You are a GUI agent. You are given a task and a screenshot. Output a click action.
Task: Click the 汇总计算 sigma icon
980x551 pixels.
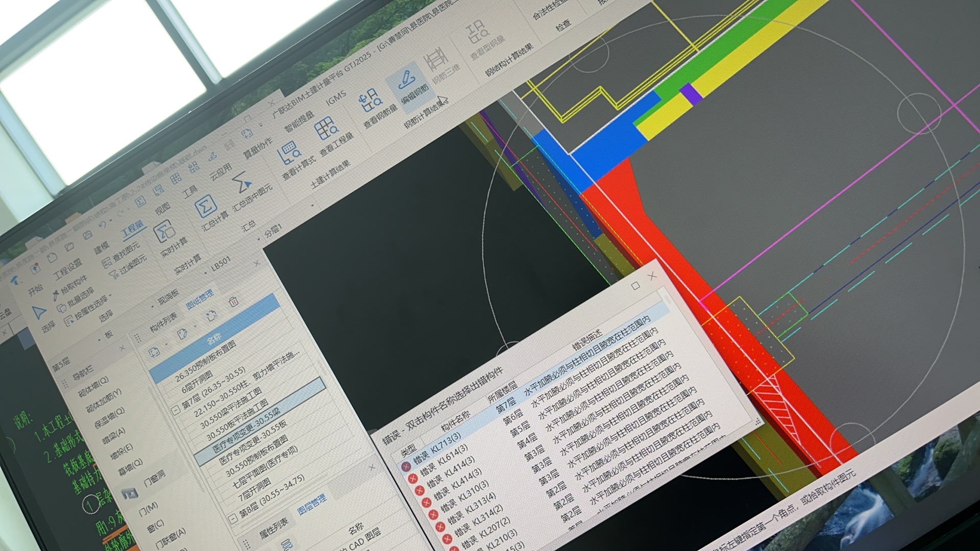coord(205,207)
